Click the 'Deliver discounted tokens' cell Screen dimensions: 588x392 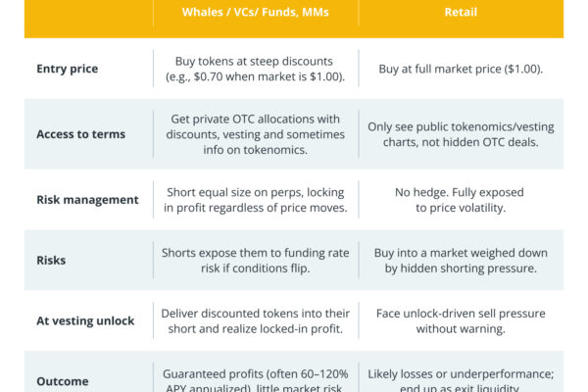(255, 321)
